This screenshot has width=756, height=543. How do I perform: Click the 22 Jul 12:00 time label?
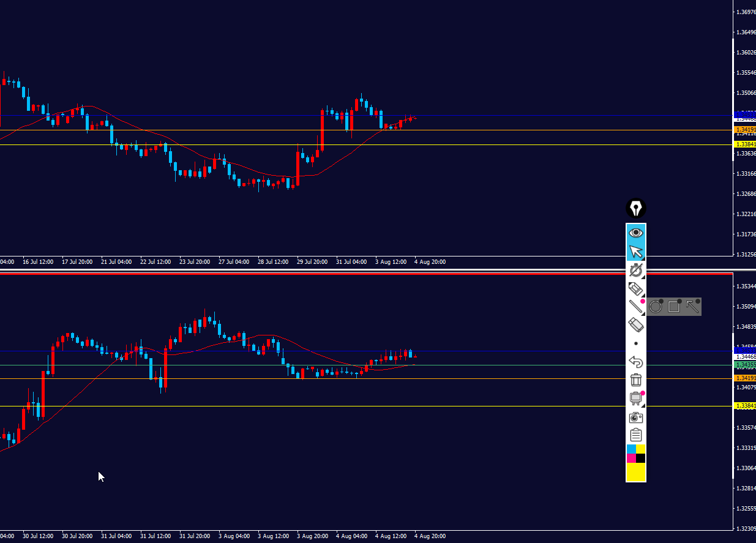155,262
